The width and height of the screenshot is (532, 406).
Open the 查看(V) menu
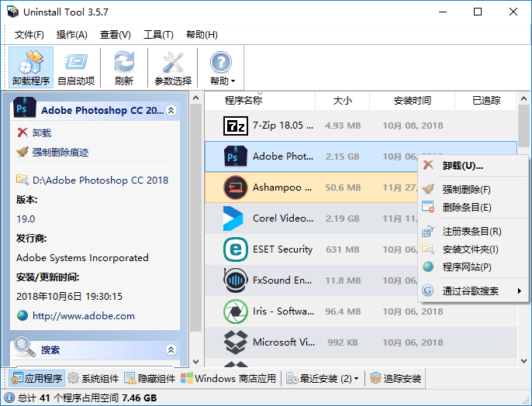coord(116,35)
